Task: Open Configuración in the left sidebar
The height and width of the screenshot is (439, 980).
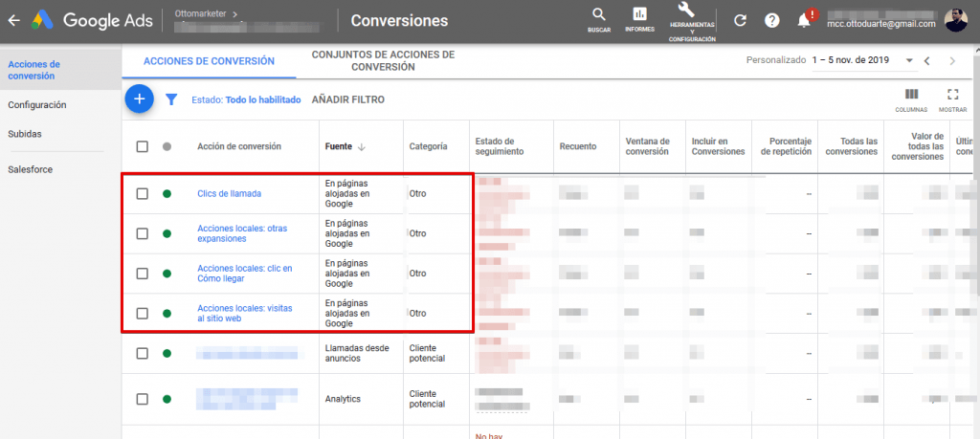Action: (x=37, y=105)
